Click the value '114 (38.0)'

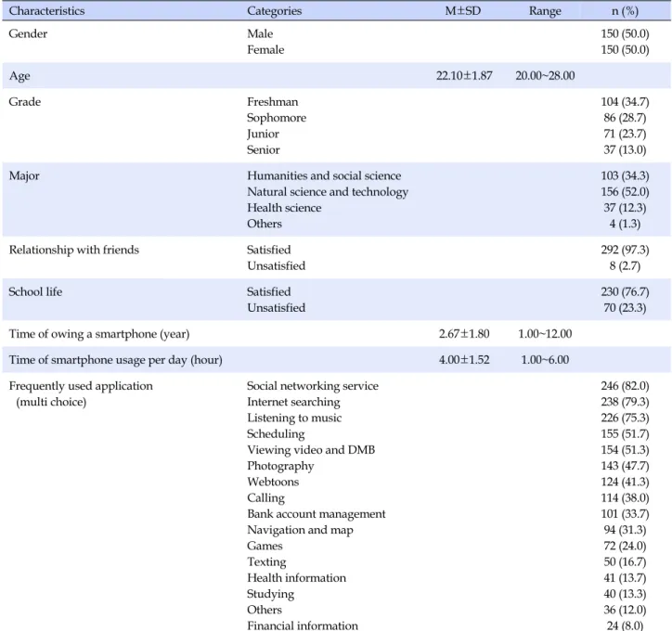(625, 498)
